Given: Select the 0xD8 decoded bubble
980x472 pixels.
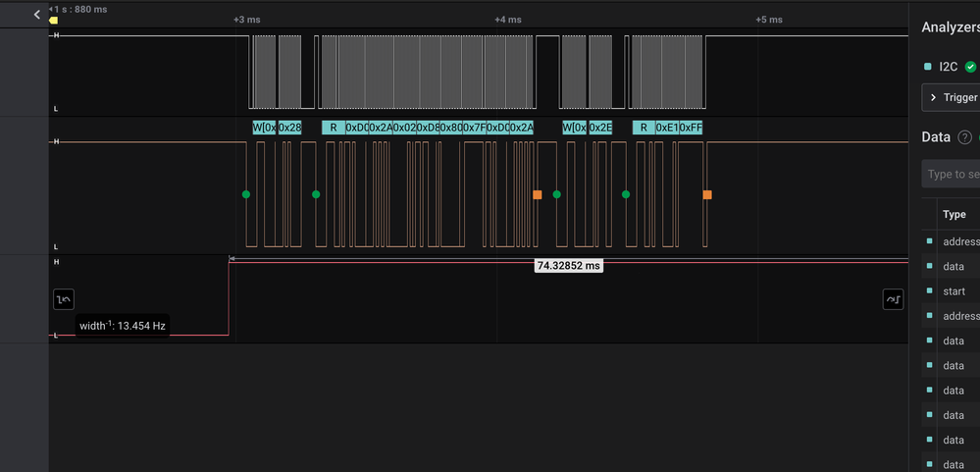Looking at the screenshot, I should 428,128.
